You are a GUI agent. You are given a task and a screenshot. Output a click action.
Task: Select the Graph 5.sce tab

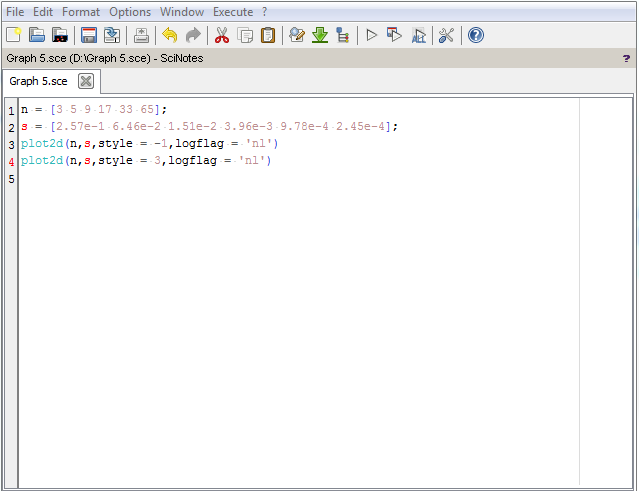point(38,81)
